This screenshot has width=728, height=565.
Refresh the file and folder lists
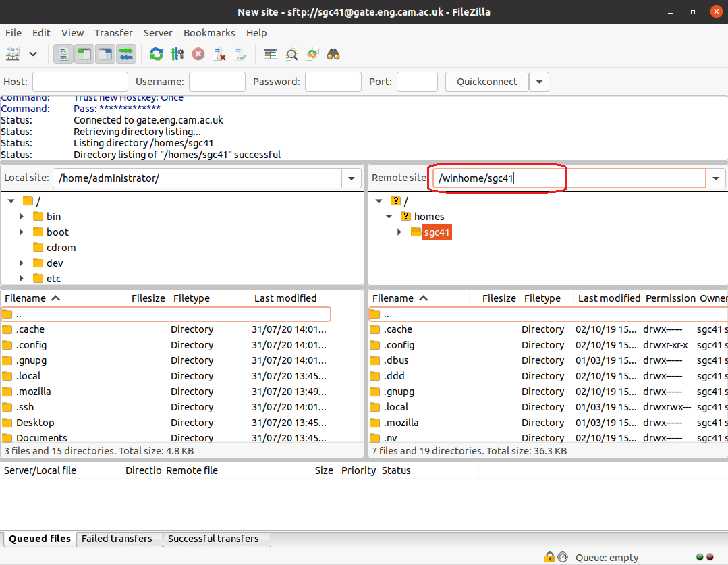click(157, 54)
